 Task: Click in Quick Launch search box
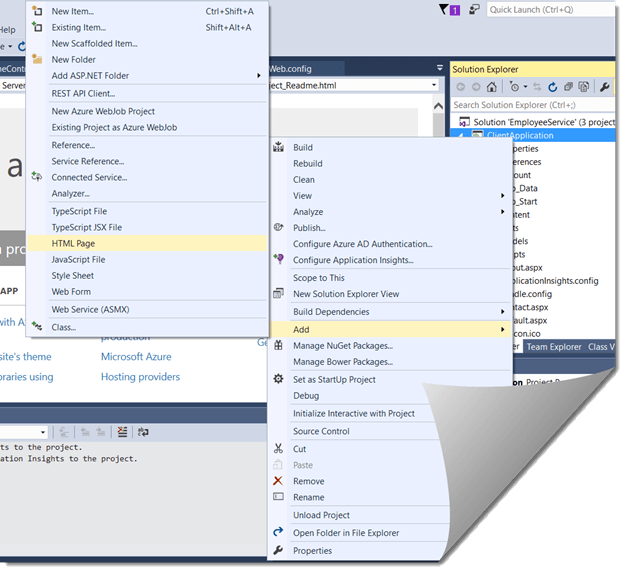tap(550, 10)
